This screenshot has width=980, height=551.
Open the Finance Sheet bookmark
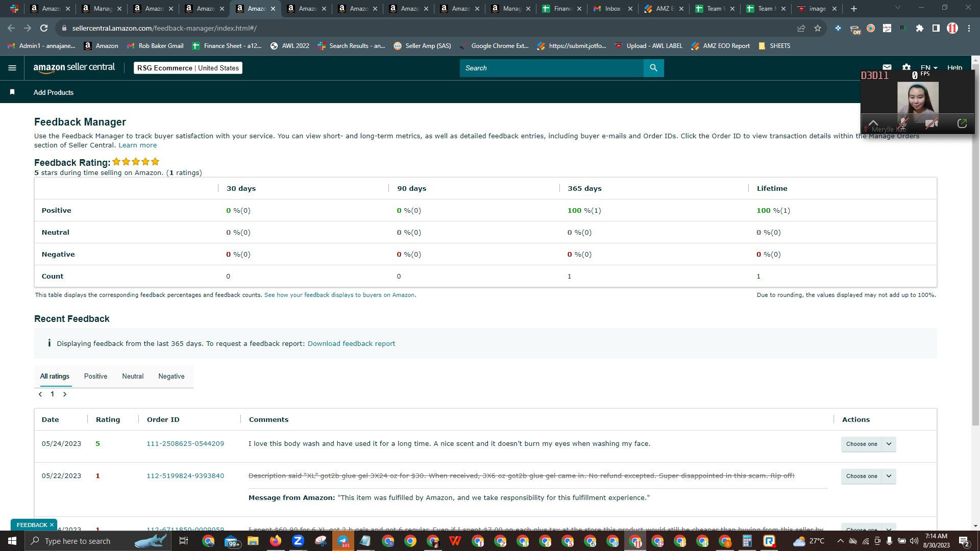pyautogui.click(x=227, y=46)
